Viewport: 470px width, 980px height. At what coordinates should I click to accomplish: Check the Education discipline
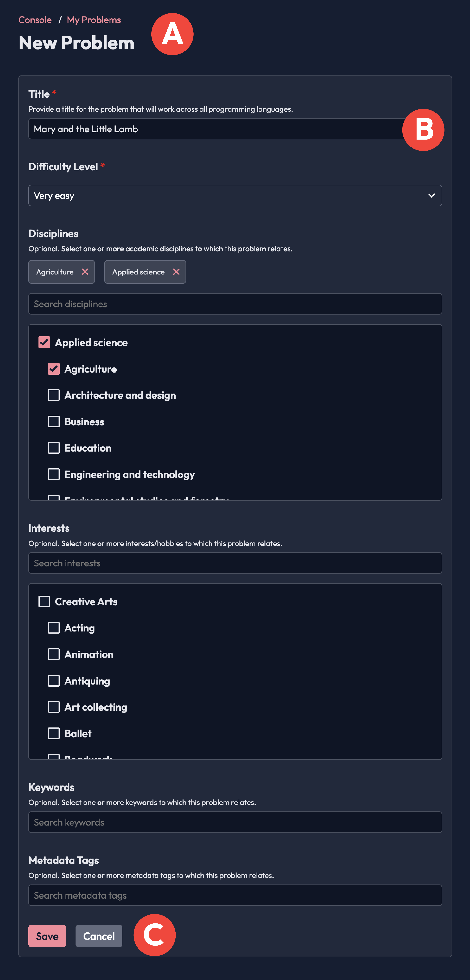[x=54, y=448]
